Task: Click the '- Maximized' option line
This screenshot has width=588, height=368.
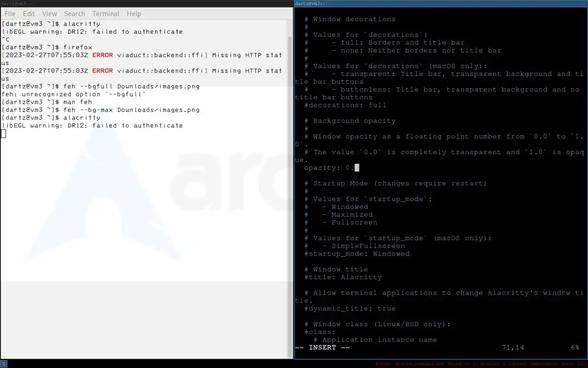Action: pyautogui.click(x=338, y=215)
